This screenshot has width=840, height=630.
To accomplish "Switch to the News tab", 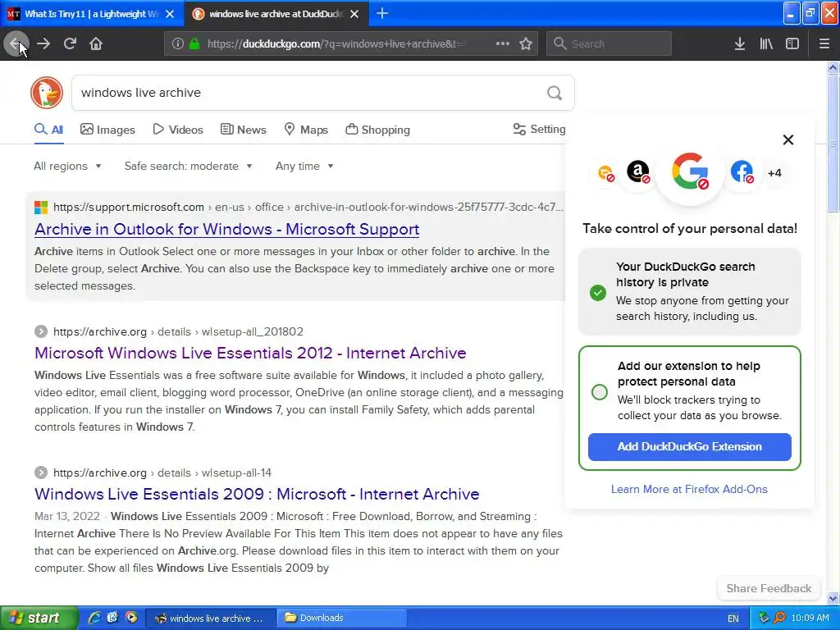I will [x=243, y=130].
